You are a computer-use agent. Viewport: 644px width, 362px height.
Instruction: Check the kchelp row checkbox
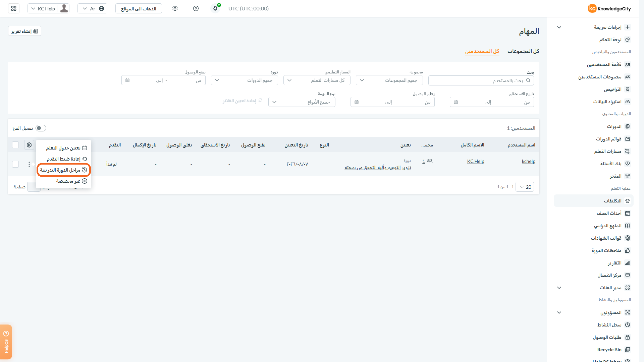click(x=15, y=164)
